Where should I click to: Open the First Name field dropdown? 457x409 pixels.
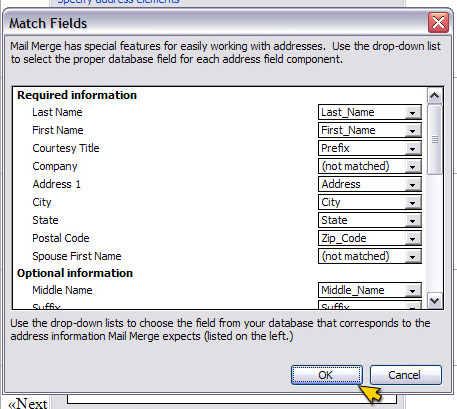412,131
